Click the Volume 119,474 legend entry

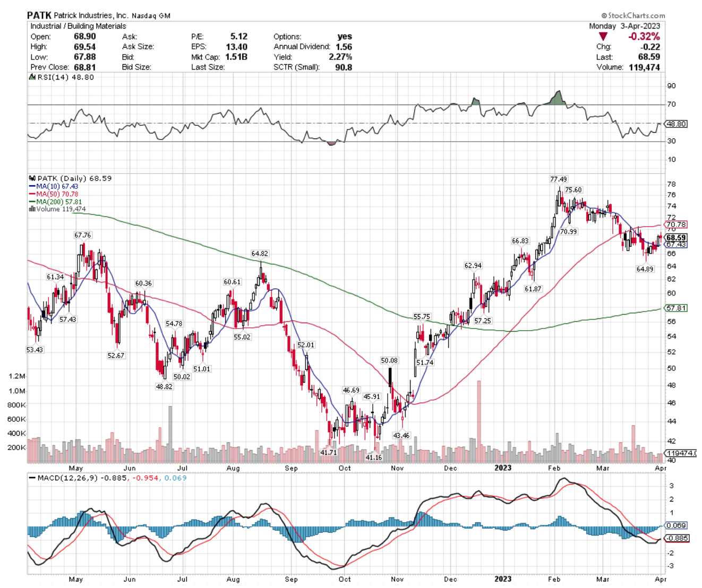[61, 209]
